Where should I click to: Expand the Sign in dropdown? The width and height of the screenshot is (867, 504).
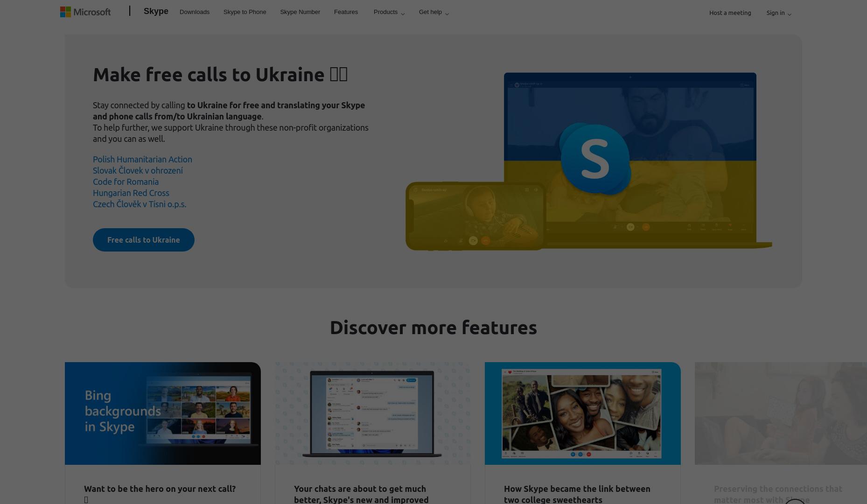[778, 13]
